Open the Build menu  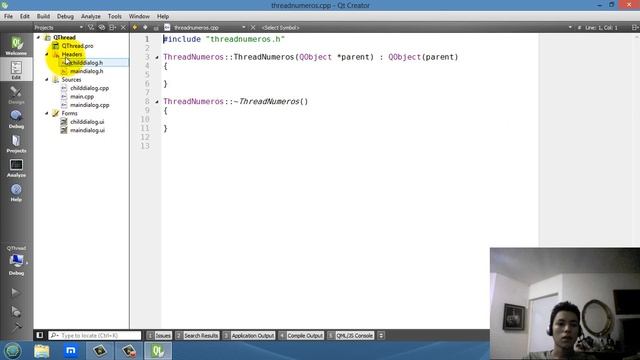click(43, 16)
